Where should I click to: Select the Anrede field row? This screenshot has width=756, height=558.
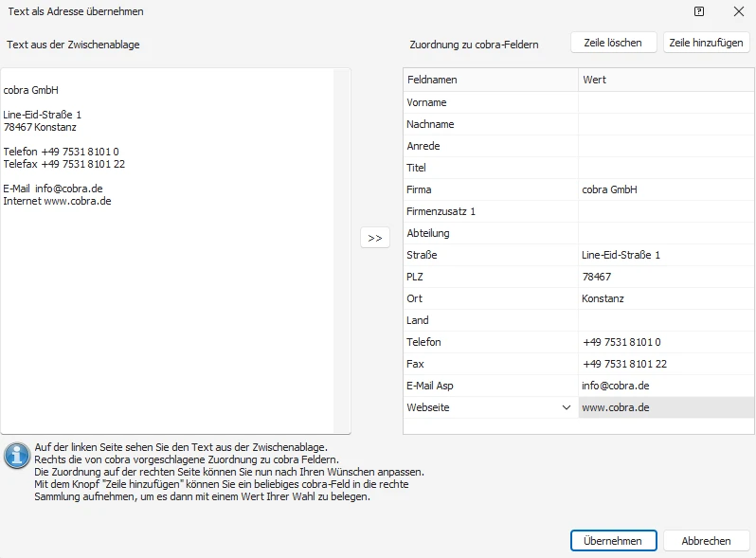click(x=579, y=146)
